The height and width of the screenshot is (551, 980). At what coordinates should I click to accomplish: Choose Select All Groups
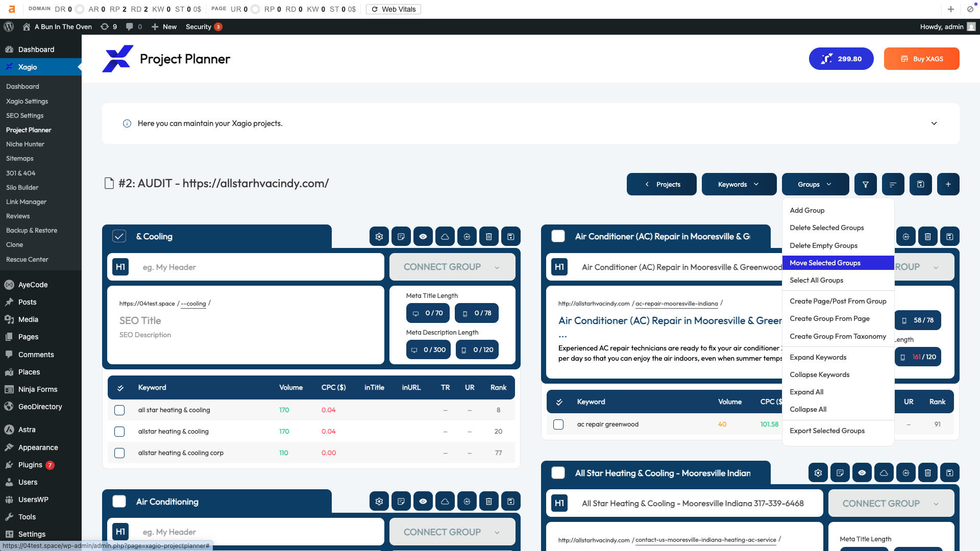pyautogui.click(x=838, y=280)
